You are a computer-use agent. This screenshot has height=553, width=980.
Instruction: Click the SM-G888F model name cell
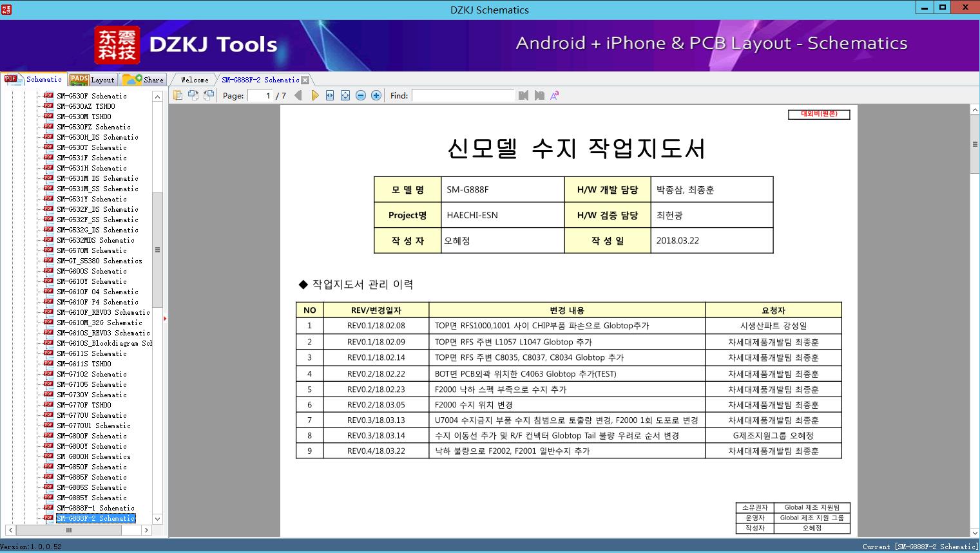click(x=503, y=190)
